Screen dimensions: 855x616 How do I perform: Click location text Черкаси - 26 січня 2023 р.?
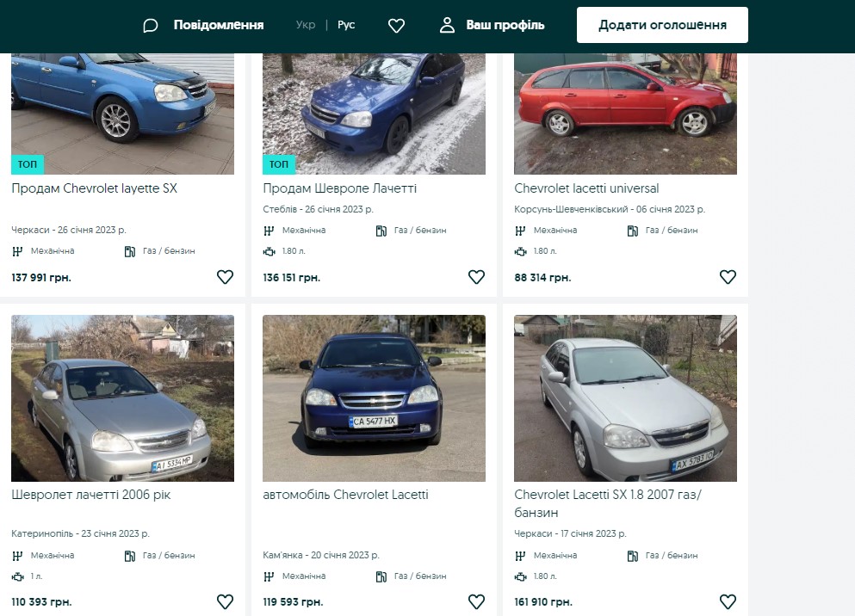(69, 230)
